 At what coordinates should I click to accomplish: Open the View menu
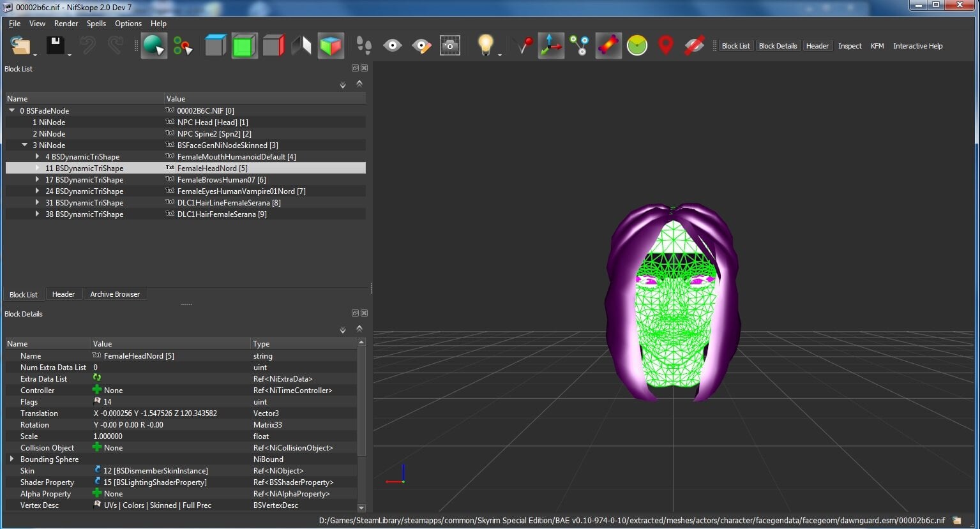pyautogui.click(x=37, y=24)
